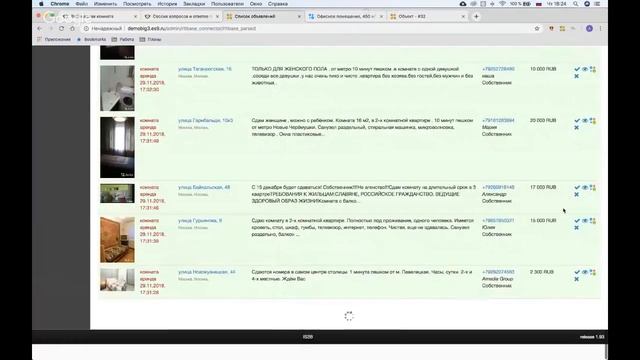Switch to the Список объявлений tab
640x360 pixels.
coord(263,16)
